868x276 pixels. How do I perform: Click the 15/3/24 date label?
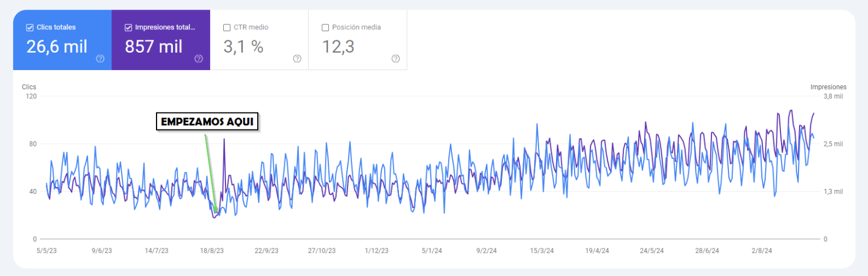541,251
